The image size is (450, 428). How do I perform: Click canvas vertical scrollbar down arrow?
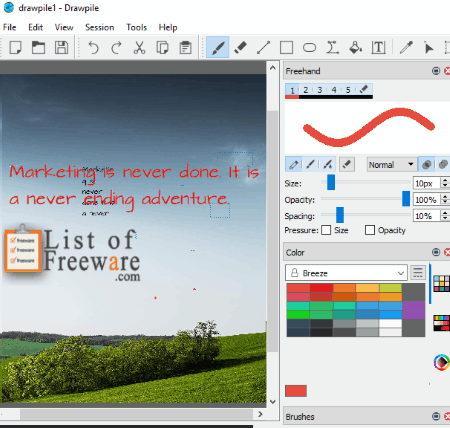tap(273, 401)
